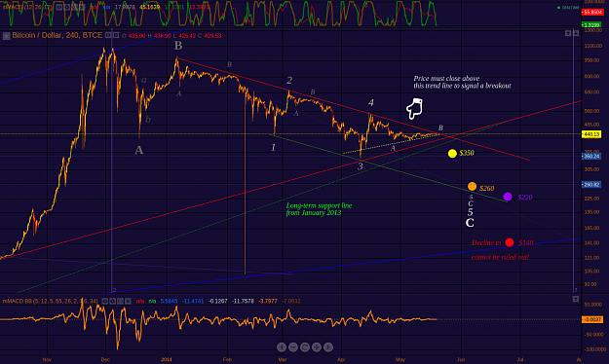Select the red 'Decline to' text label
609x364 pixels.
486,243
